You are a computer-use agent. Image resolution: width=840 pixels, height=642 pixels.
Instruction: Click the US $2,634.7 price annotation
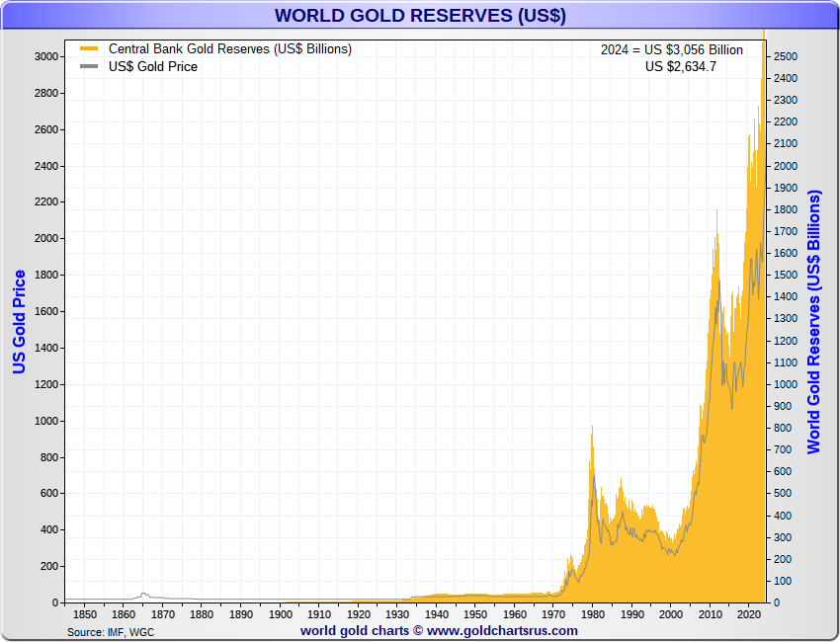coord(680,67)
